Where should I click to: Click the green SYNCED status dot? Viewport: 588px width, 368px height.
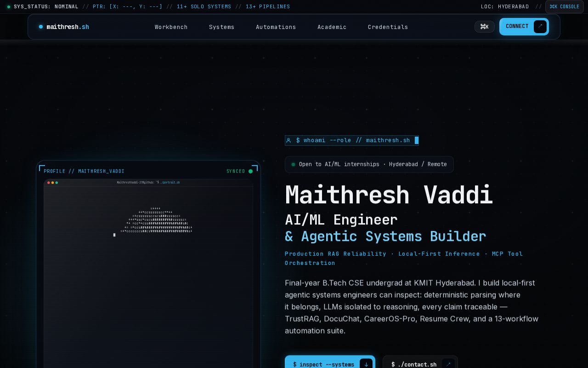pyautogui.click(x=250, y=171)
